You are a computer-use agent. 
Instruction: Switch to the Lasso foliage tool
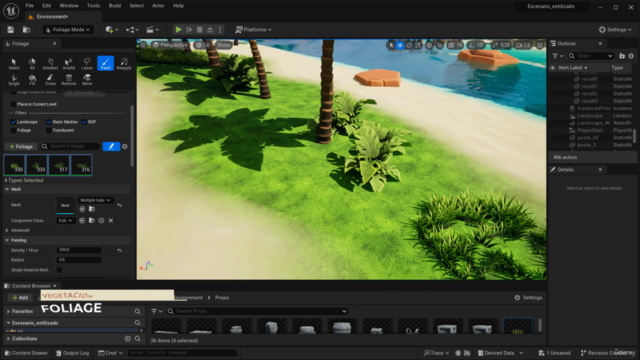87,64
